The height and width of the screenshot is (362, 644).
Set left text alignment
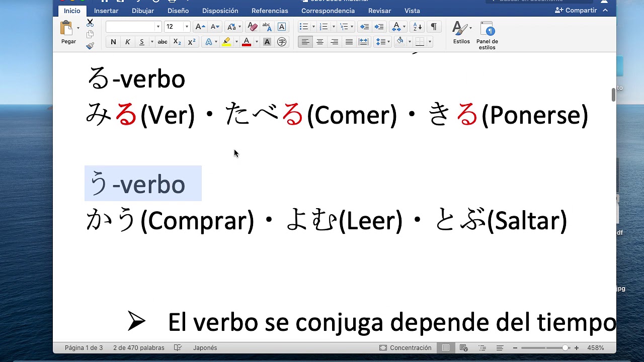pyautogui.click(x=305, y=42)
